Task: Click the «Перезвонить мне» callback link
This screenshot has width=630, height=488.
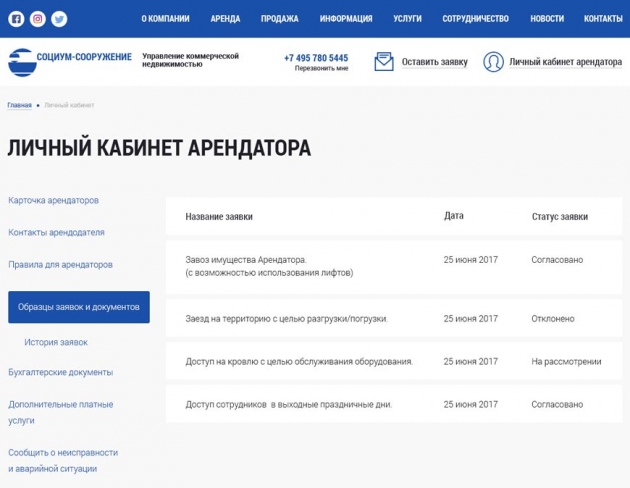Action: pos(321,70)
